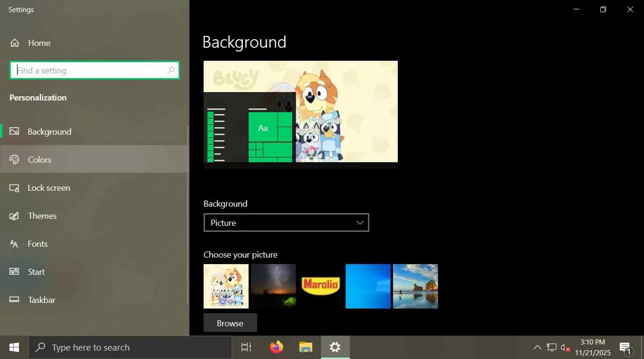This screenshot has height=359, width=644.
Task: Choose the night sky Milky Way thumbnail
Action: pyautogui.click(x=273, y=286)
